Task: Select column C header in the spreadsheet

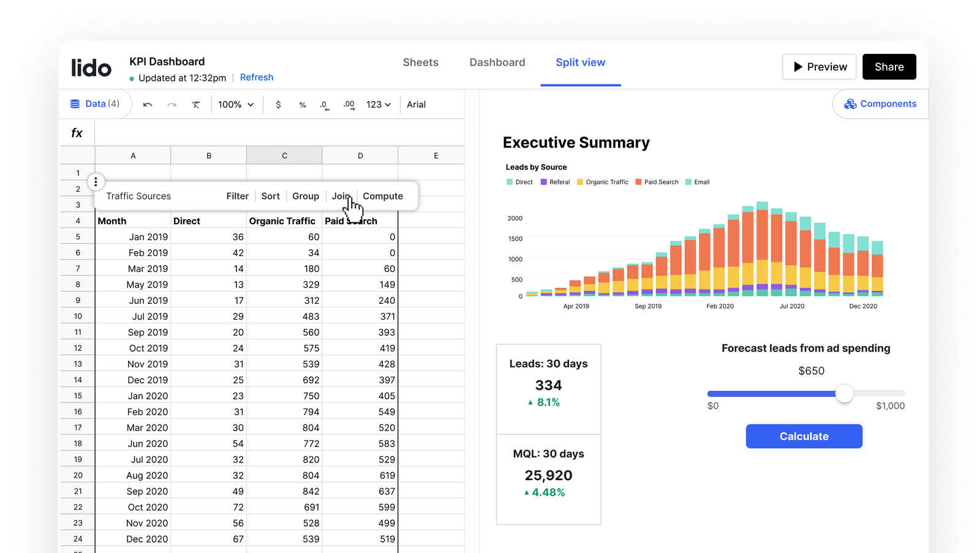Action: coord(284,155)
